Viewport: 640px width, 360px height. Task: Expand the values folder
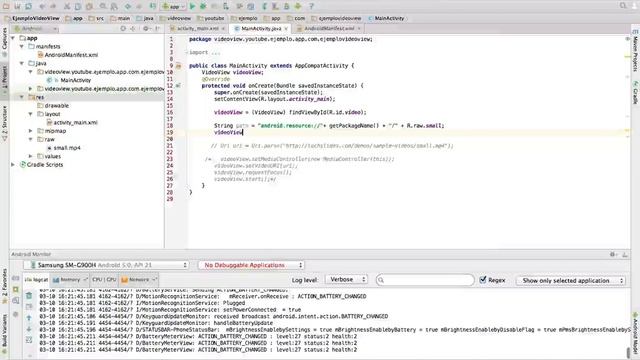[31, 156]
